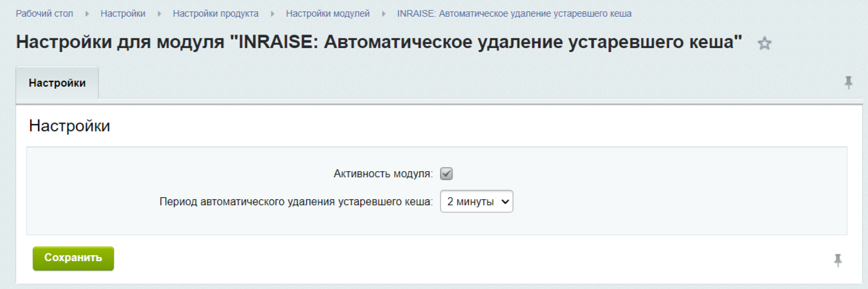Image resolution: width=868 pixels, height=289 pixels.
Task: Expand the arrow after Настройки продукта breadcrumb
Action: pyautogui.click(x=272, y=14)
